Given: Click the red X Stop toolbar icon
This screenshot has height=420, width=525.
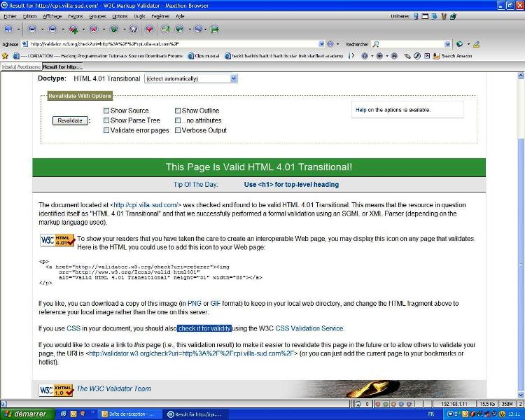Looking at the screenshot, I should pyautogui.click(x=94, y=29).
